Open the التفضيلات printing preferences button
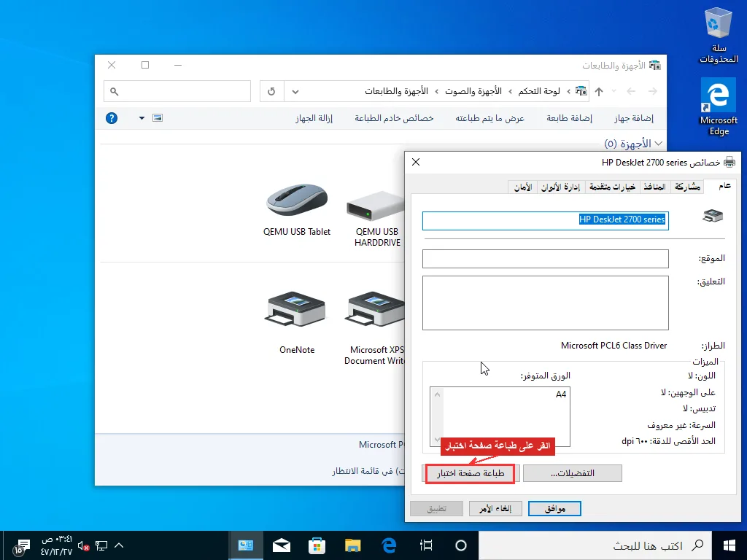Image resolution: width=747 pixels, height=560 pixels. click(572, 473)
